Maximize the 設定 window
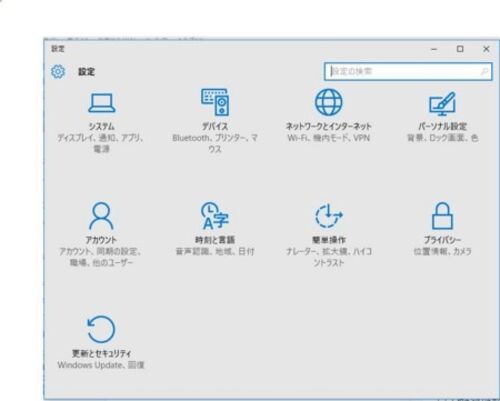Image resolution: width=500 pixels, height=401 pixels. click(460, 49)
